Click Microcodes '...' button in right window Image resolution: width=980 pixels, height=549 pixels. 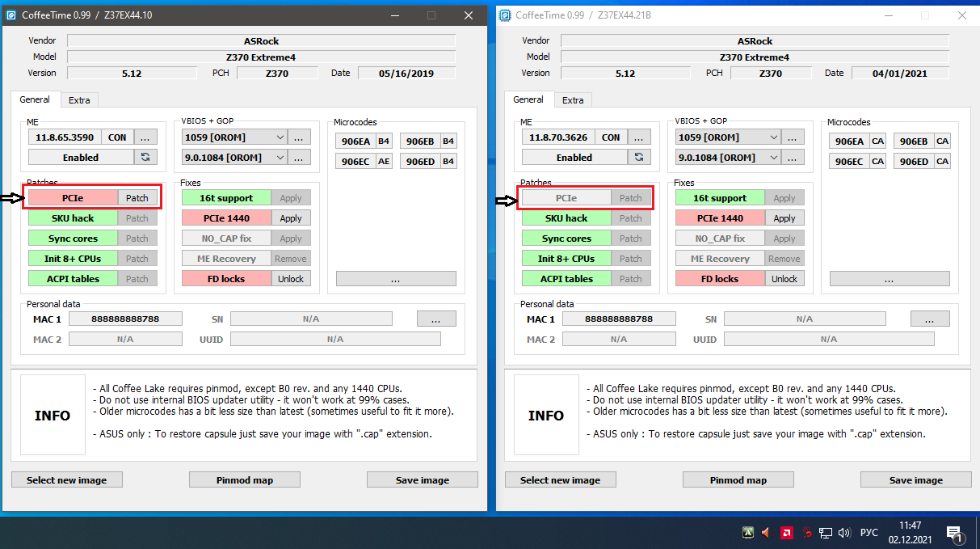[x=890, y=279]
